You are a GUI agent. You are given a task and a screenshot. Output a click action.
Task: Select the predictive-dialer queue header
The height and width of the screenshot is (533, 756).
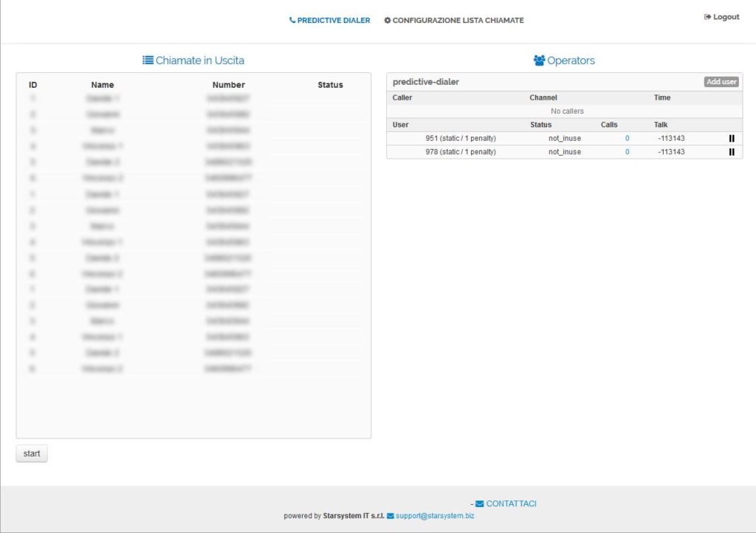[x=426, y=82]
